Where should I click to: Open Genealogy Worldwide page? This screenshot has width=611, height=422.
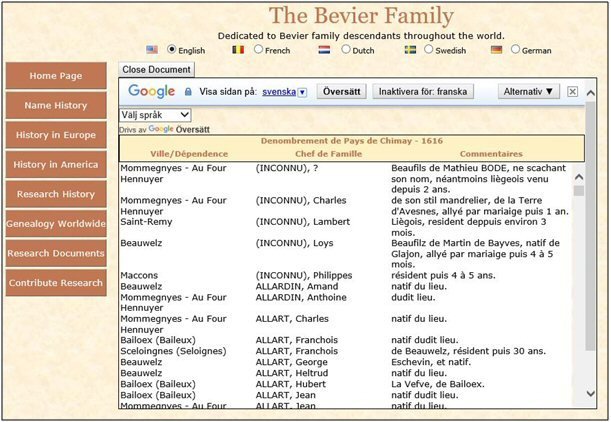pyautogui.click(x=56, y=224)
